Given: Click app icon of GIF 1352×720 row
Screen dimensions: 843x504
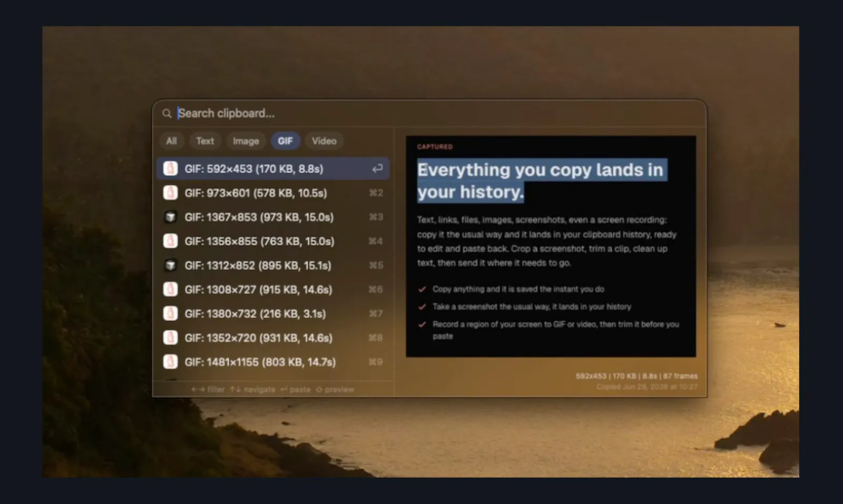Looking at the screenshot, I should click(x=170, y=338).
